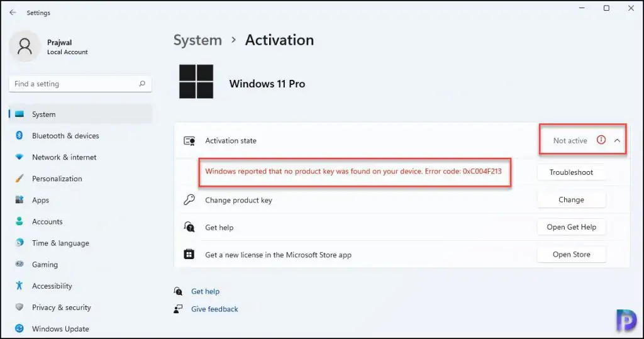Click the Personalization paintbrush icon
Viewport: 644px width, 339px height.
pos(19,179)
